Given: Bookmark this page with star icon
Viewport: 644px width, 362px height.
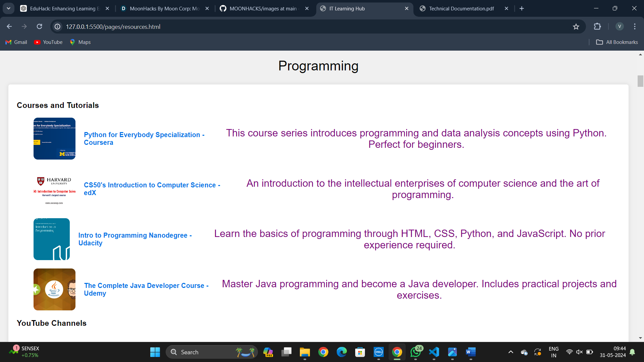Looking at the screenshot, I should tap(576, 26).
